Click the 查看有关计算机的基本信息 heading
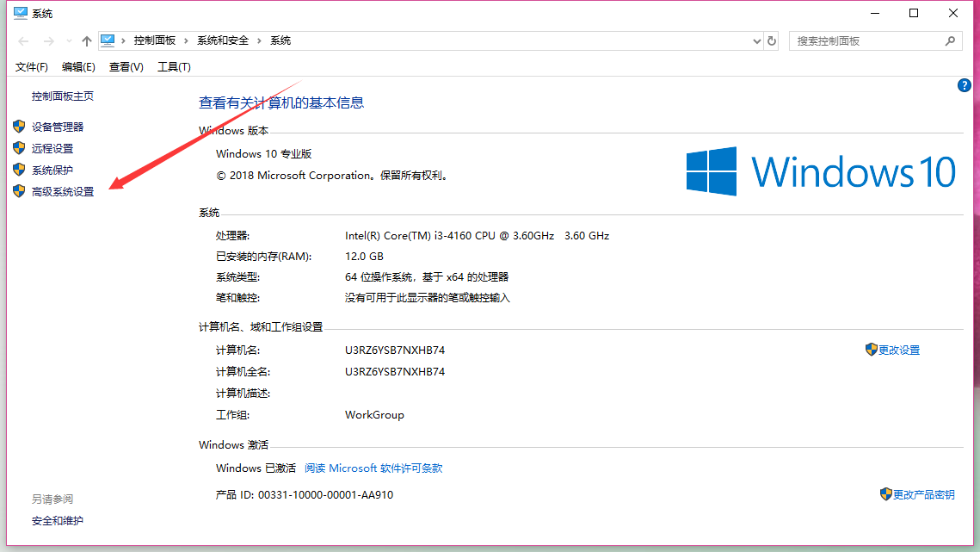 click(x=281, y=103)
